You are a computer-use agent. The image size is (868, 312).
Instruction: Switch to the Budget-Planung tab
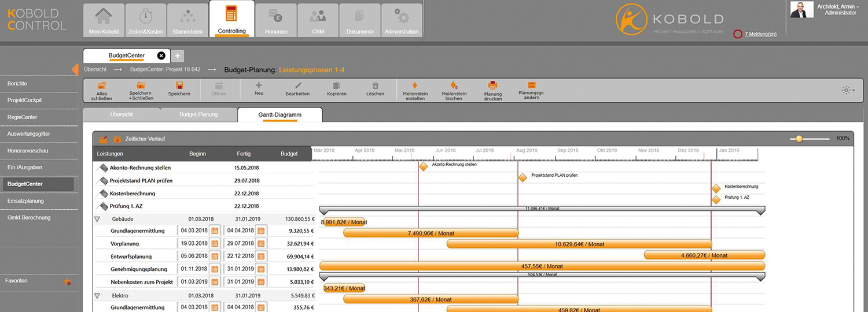pos(198,114)
